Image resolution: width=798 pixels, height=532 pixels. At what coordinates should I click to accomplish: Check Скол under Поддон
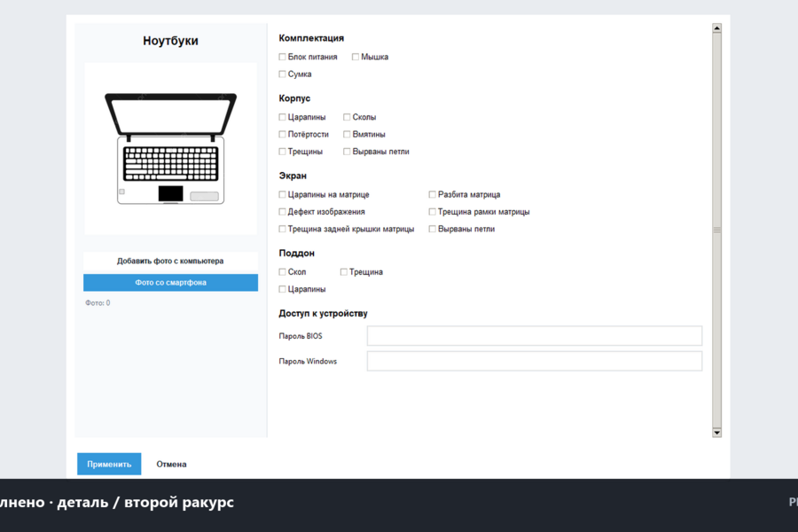tap(282, 272)
